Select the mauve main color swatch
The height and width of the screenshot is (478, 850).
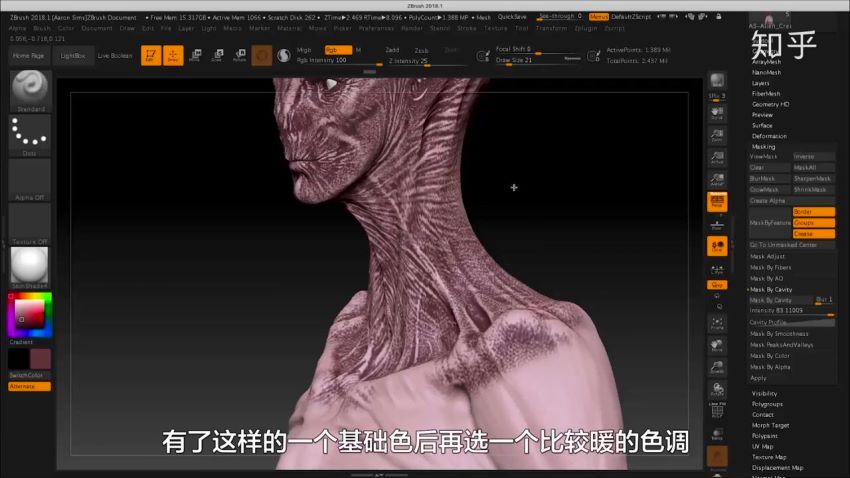[x=41, y=359]
